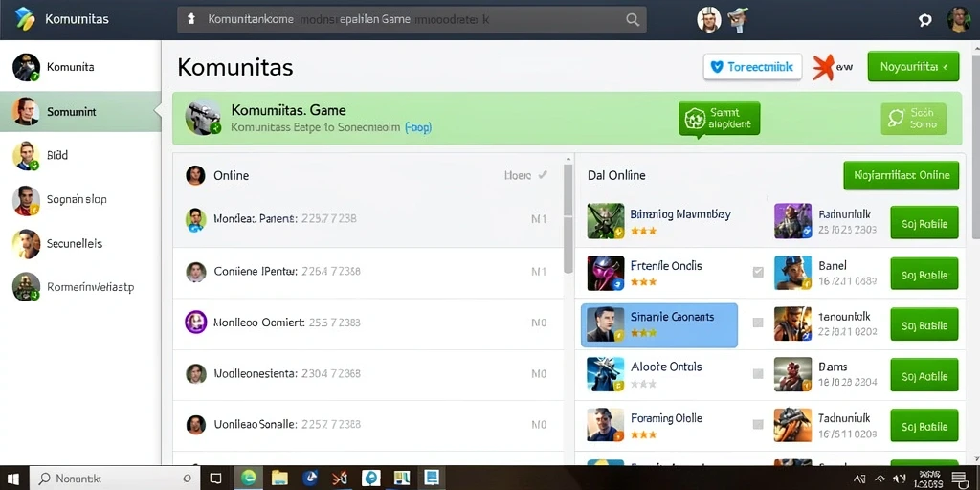980x490 pixels.
Task: Open the Bìdd sidebar item
Action: point(80,155)
